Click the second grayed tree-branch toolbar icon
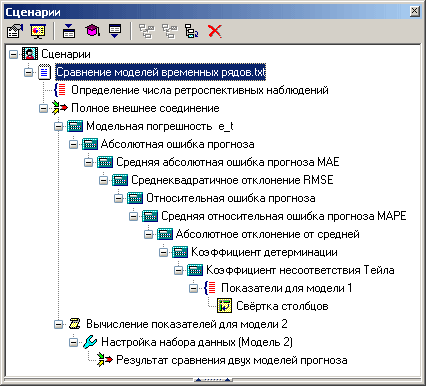Image resolution: width=426 pixels, height=386 pixels. [170, 31]
